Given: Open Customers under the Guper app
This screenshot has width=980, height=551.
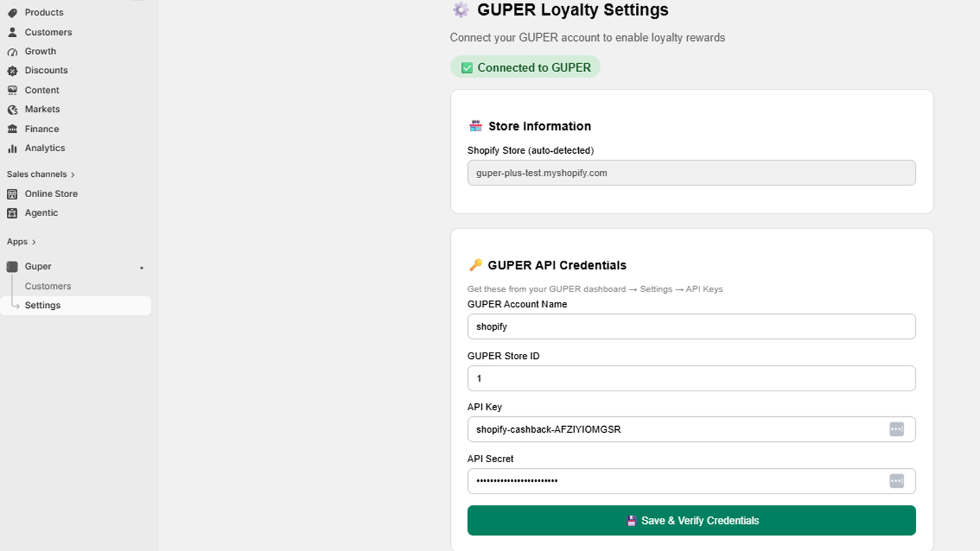Looking at the screenshot, I should click(48, 286).
